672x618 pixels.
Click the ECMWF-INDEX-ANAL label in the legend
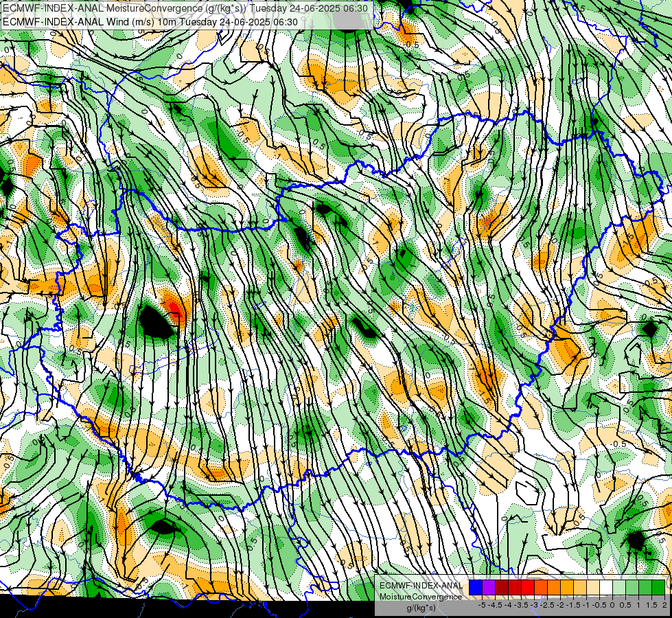click(421, 586)
